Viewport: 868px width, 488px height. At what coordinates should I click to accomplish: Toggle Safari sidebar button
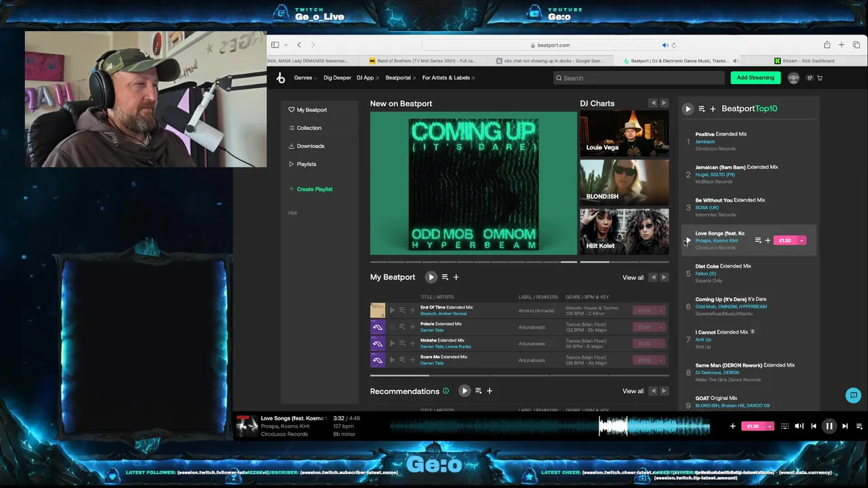pos(275,45)
